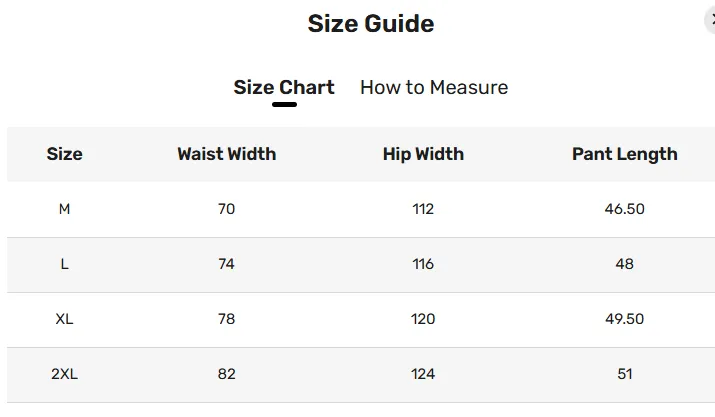Select the L size row label

(x=64, y=264)
